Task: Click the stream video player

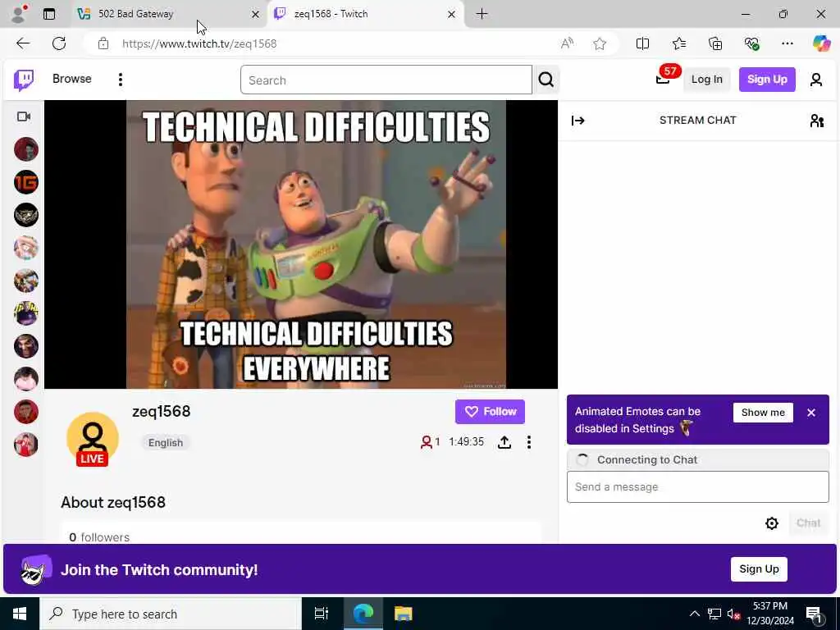Action: pos(300,244)
